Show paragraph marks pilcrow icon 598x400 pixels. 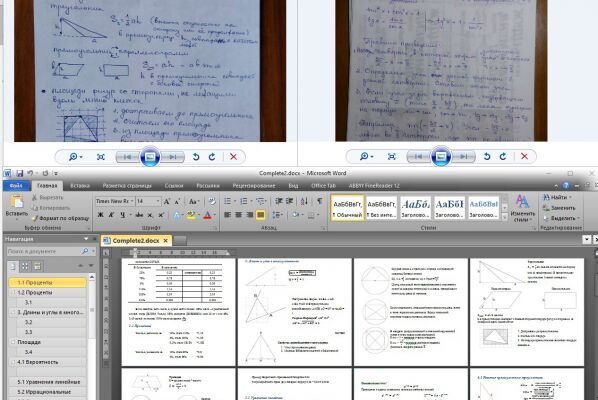(320, 201)
